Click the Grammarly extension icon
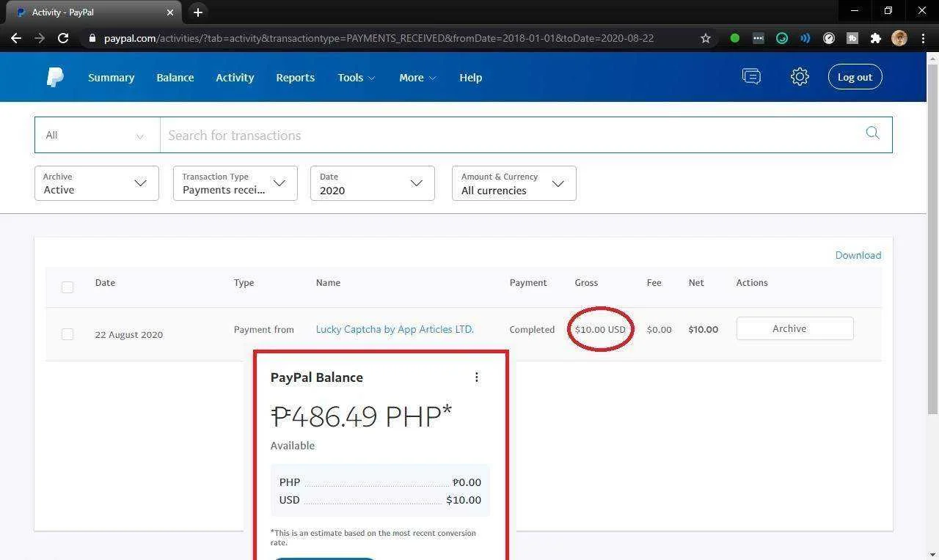 [782, 38]
